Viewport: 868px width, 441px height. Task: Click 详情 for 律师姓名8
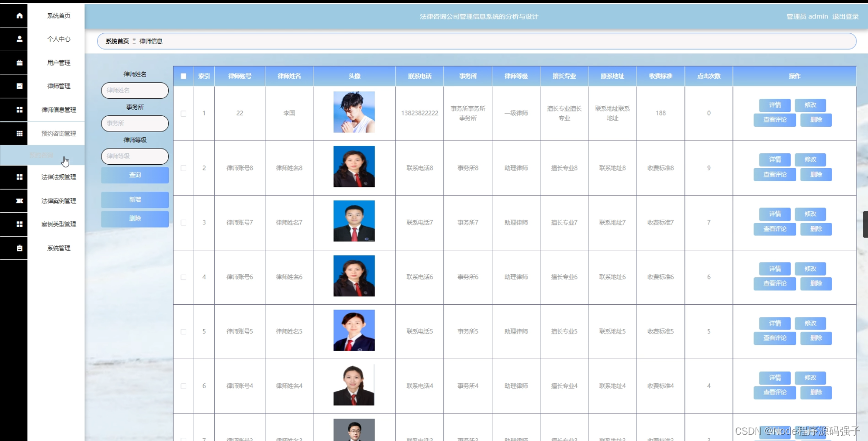[x=775, y=159]
